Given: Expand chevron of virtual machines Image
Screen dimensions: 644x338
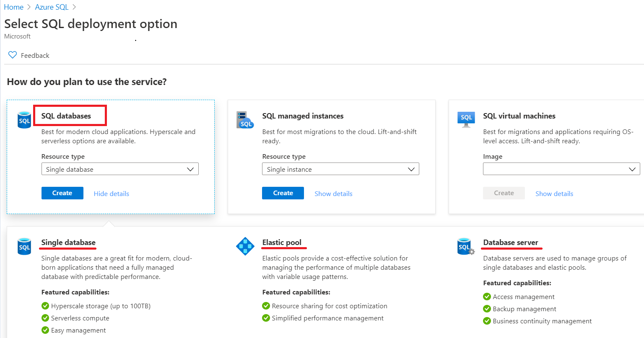Looking at the screenshot, I should point(632,169).
